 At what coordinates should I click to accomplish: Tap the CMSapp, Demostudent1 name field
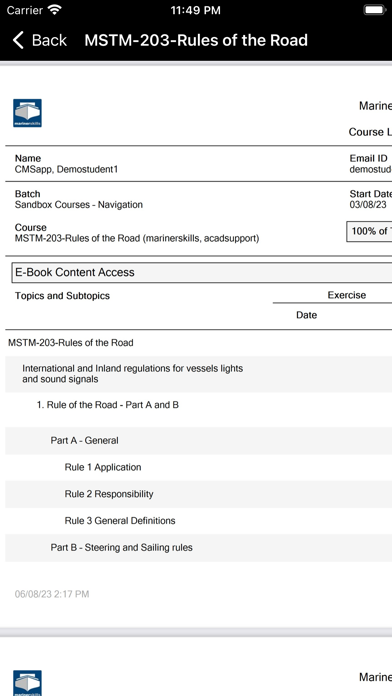67,170
